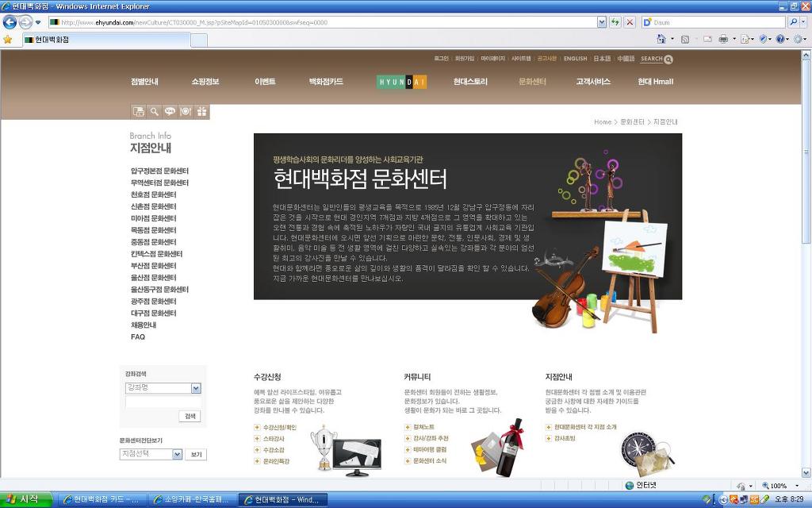Click the RSS feeds icon
812x508 pixels.
coord(684,40)
